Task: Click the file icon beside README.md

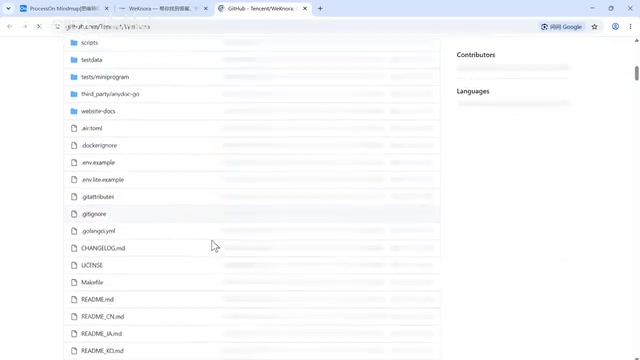Action: 74,300
